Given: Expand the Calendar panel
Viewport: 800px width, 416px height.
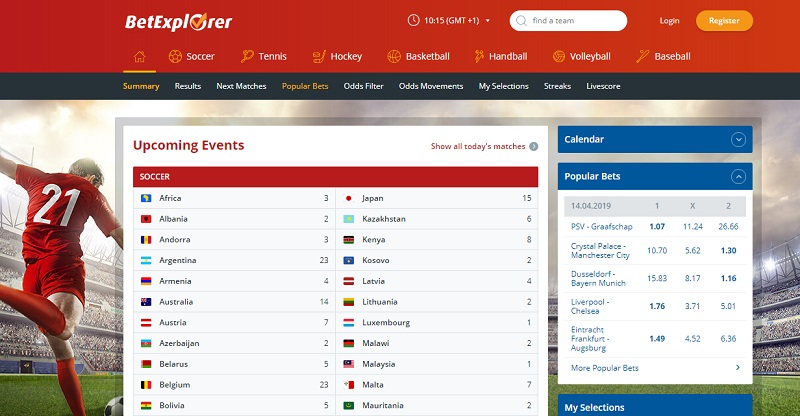Looking at the screenshot, I should (x=739, y=140).
